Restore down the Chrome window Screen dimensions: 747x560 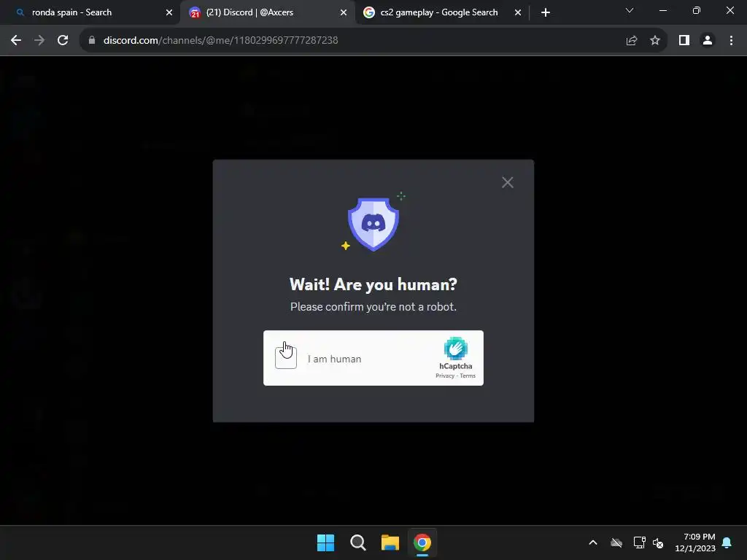click(x=697, y=10)
